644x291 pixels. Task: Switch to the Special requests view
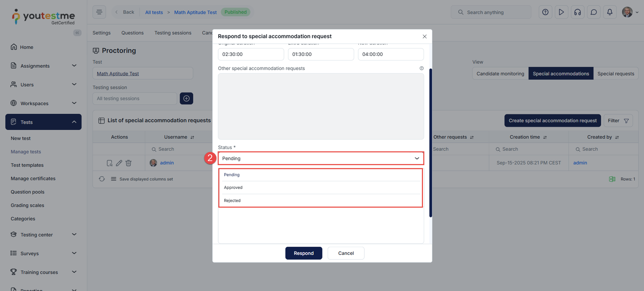(x=615, y=74)
